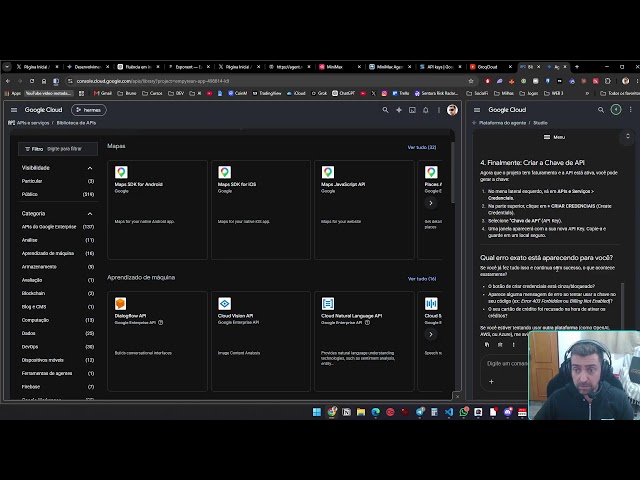This screenshot has height=480, width=640.
Task: Click the API library vertical scrollbar
Action: click(x=452, y=171)
